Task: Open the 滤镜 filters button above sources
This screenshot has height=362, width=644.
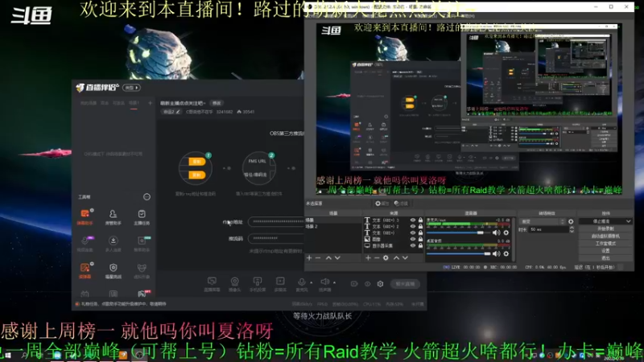Action: 401,204
